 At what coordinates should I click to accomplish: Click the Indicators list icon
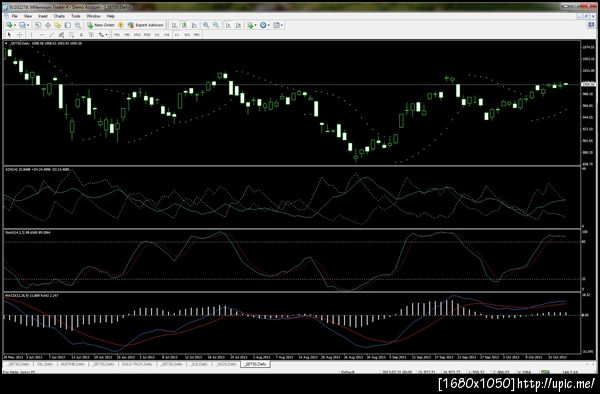coord(250,25)
